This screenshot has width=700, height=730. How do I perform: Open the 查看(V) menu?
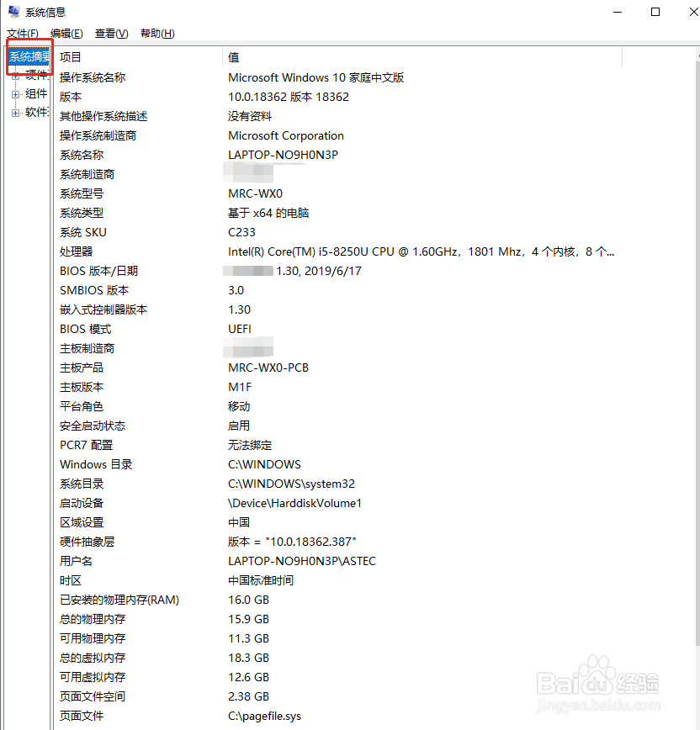[x=109, y=33]
